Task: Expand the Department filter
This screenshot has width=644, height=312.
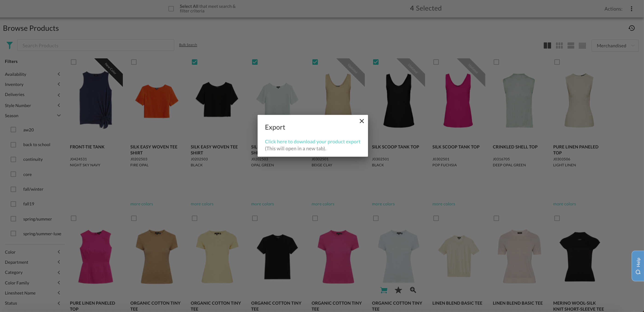Action: click(32, 262)
